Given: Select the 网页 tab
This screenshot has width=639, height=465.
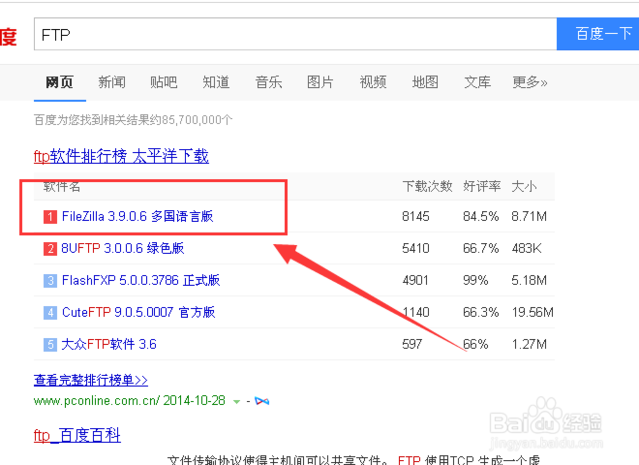Looking at the screenshot, I should (x=59, y=82).
